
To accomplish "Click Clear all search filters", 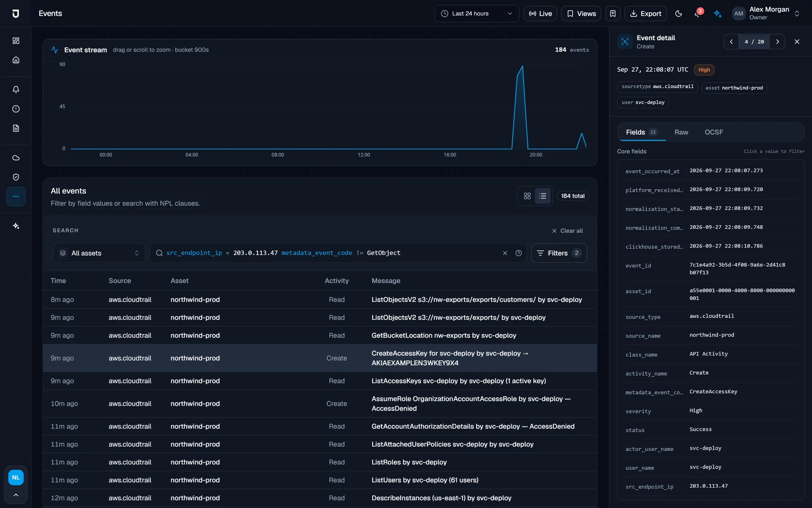I will [567, 231].
